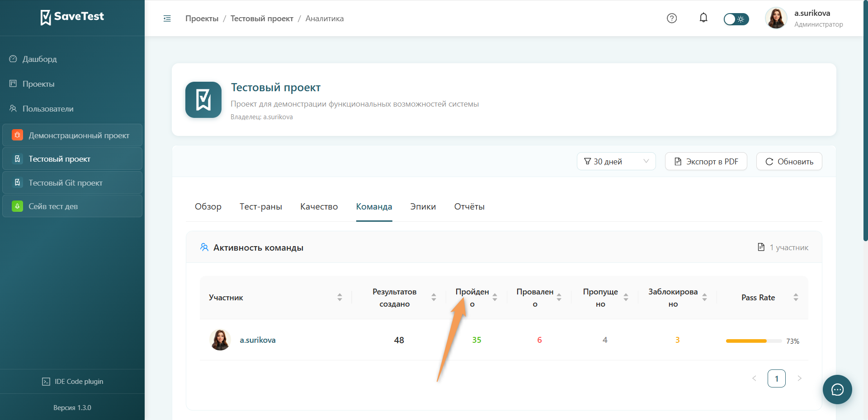Collapse the sidebar menu icon
Viewport: 868px width, 420px height.
coord(167,19)
